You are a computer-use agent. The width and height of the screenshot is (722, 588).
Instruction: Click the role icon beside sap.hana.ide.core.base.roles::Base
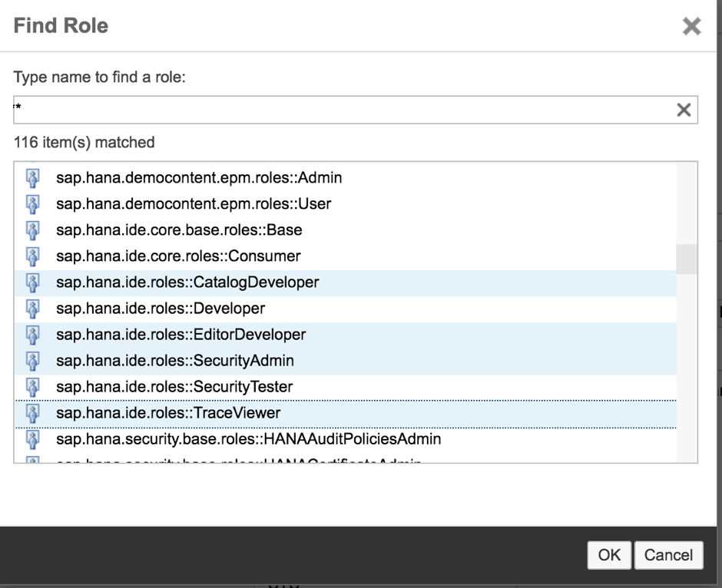point(34,230)
